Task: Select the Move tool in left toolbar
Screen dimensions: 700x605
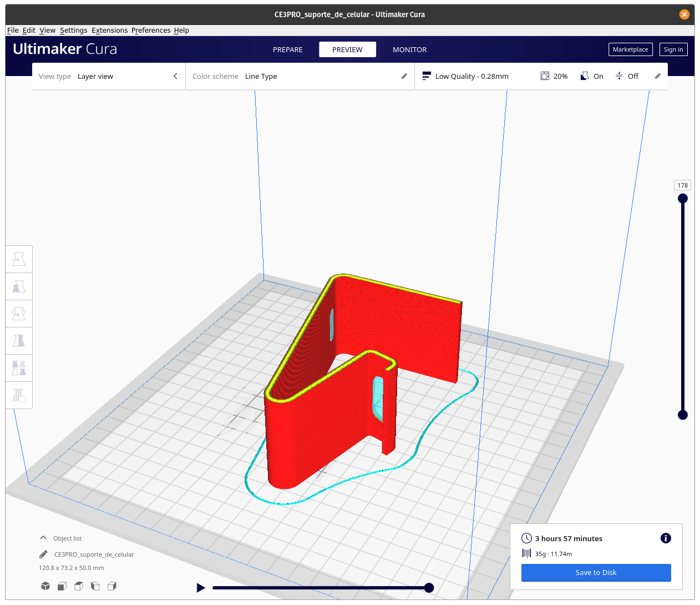Action: coord(19,259)
